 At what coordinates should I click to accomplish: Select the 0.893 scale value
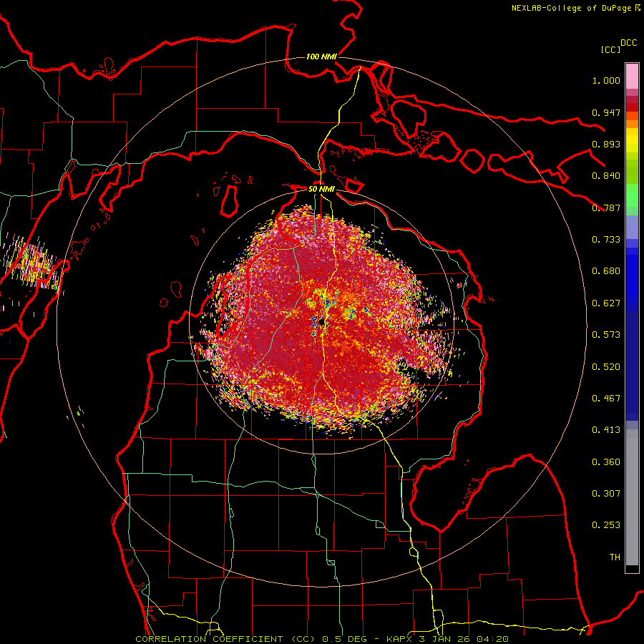point(606,144)
